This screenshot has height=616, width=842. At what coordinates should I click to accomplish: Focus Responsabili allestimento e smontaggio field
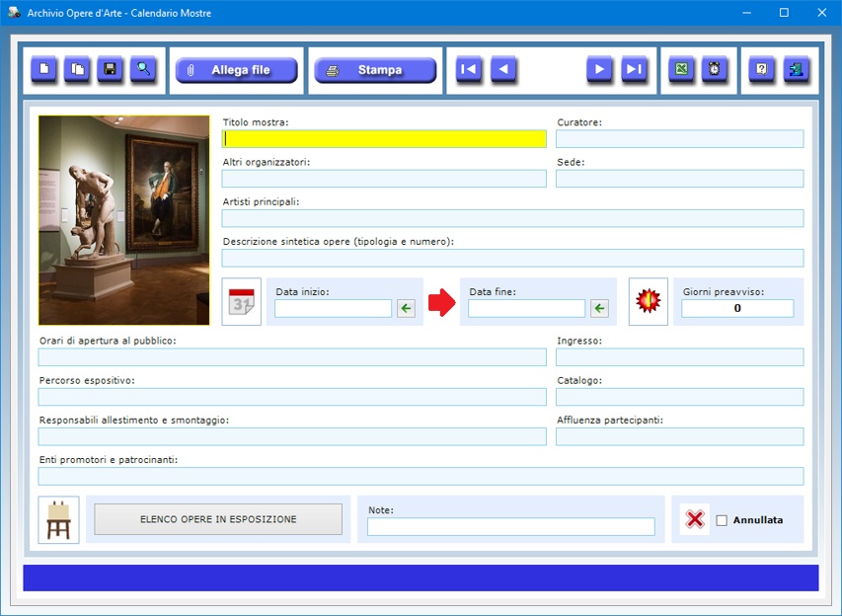click(x=292, y=436)
